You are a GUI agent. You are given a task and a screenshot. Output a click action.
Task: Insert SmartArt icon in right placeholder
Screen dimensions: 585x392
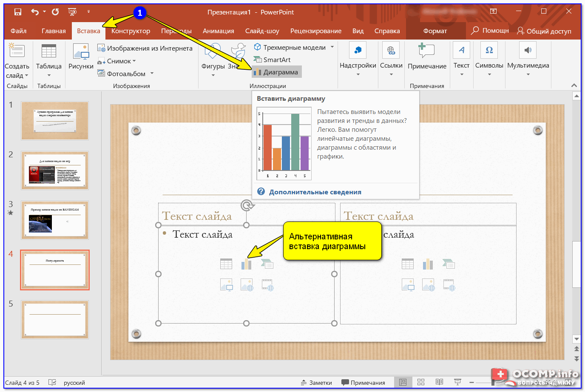click(449, 264)
